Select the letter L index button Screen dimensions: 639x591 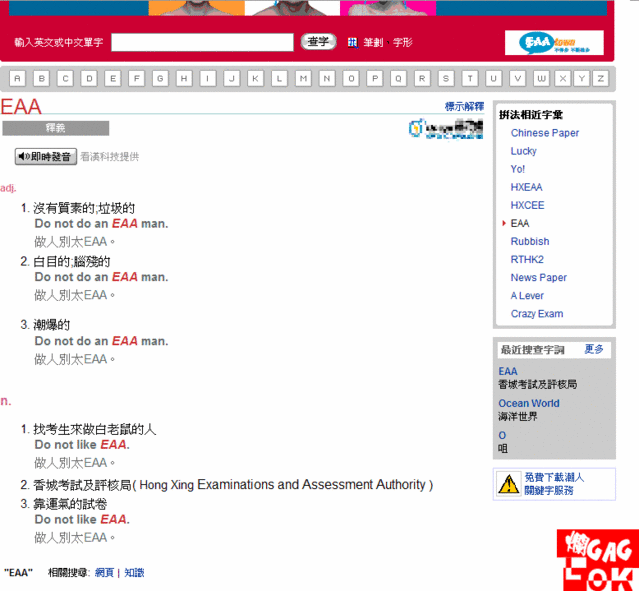tap(279, 78)
